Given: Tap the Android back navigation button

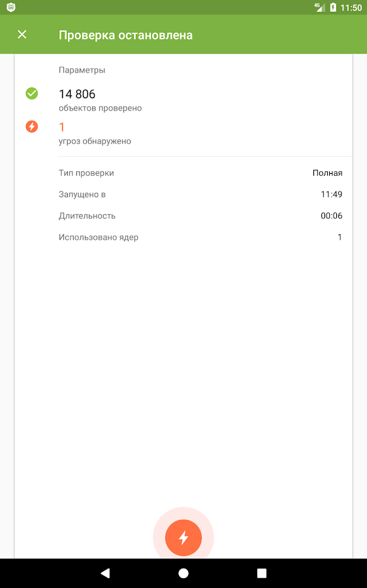Looking at the screenshot, I should click(105, 572).
